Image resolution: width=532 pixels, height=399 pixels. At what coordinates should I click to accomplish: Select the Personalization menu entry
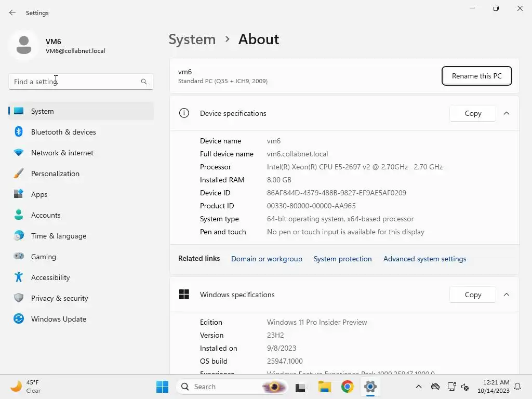(81, 174)
